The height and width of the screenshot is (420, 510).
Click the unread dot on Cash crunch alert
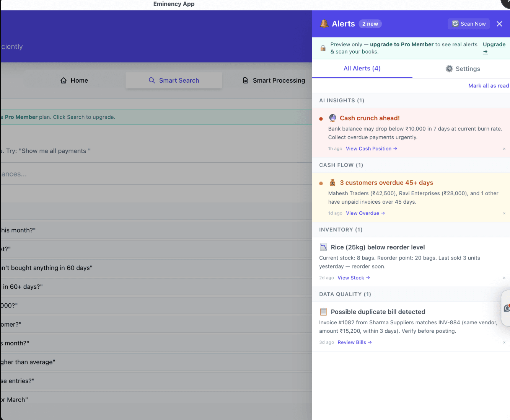321,119
